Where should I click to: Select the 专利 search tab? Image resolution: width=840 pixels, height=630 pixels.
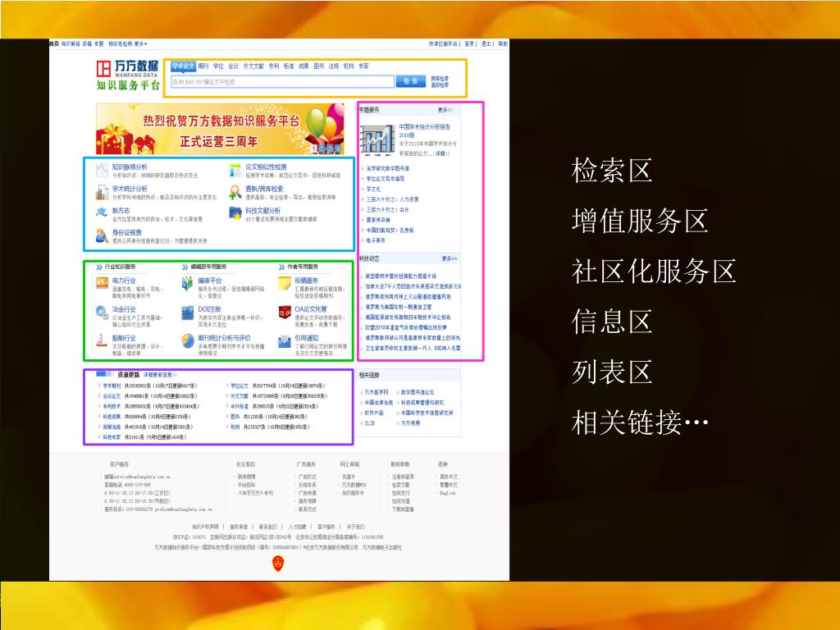pyautogui.click(x=274, y=66)
